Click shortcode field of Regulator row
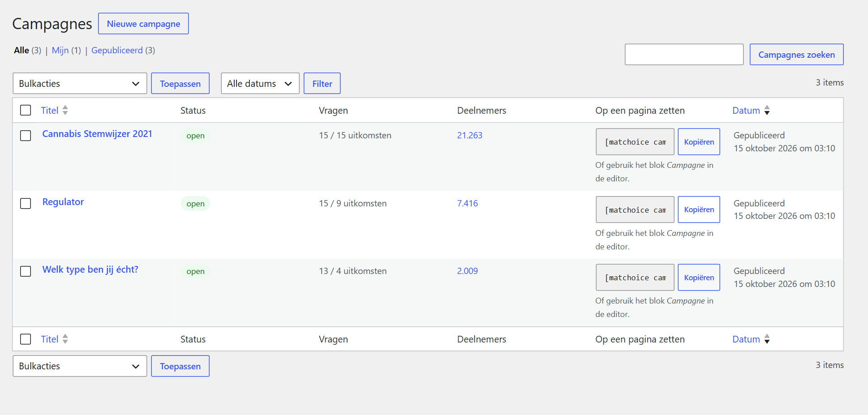868x415 pixels. click(635, 210)
